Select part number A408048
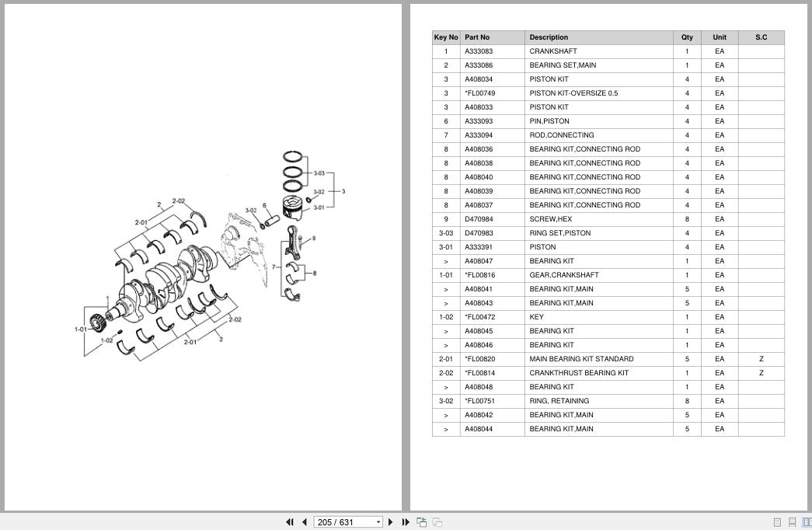 coord(479,387)
